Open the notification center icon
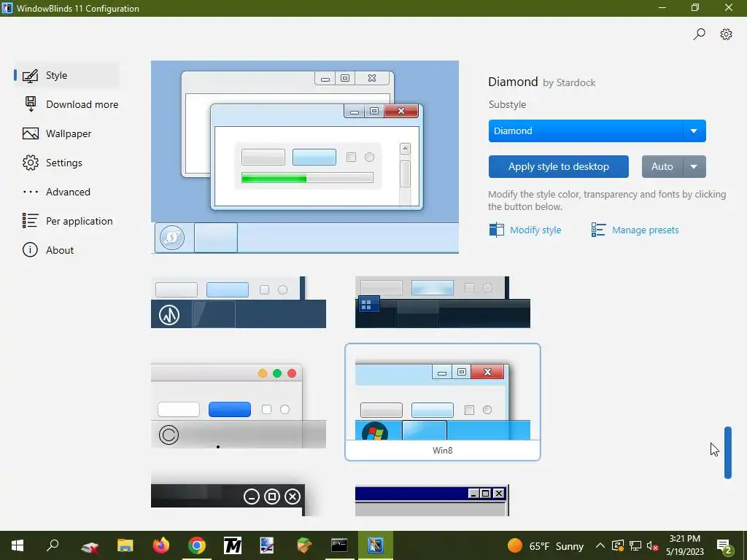This screenshot has width=747, height=560. pos(724,545)
